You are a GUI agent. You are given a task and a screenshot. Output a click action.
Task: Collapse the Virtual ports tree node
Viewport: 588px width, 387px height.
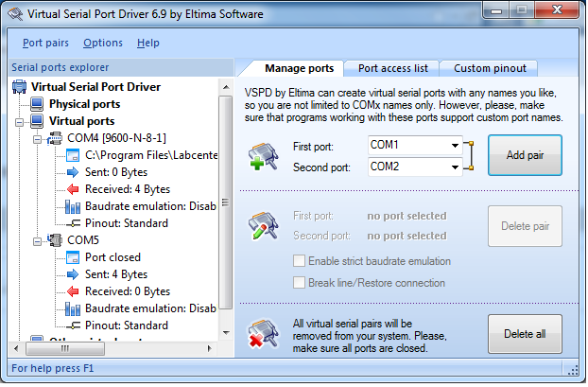[x=19, y=122]
